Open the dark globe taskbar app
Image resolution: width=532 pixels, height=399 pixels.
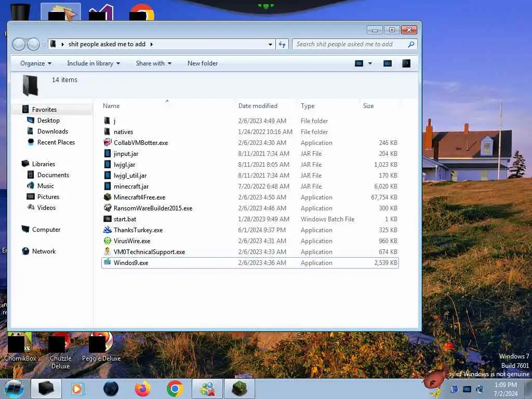pyautogui.click(x=111, y=389)
